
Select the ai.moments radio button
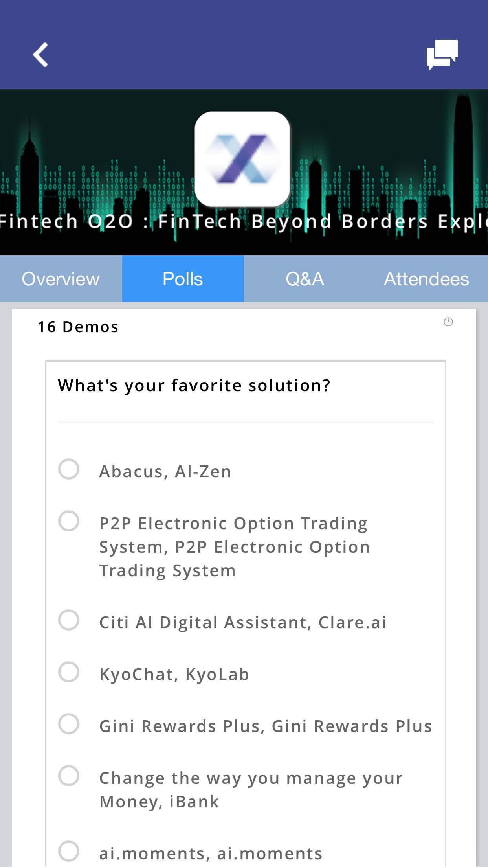pyautogui.click(x=69, y=851)
